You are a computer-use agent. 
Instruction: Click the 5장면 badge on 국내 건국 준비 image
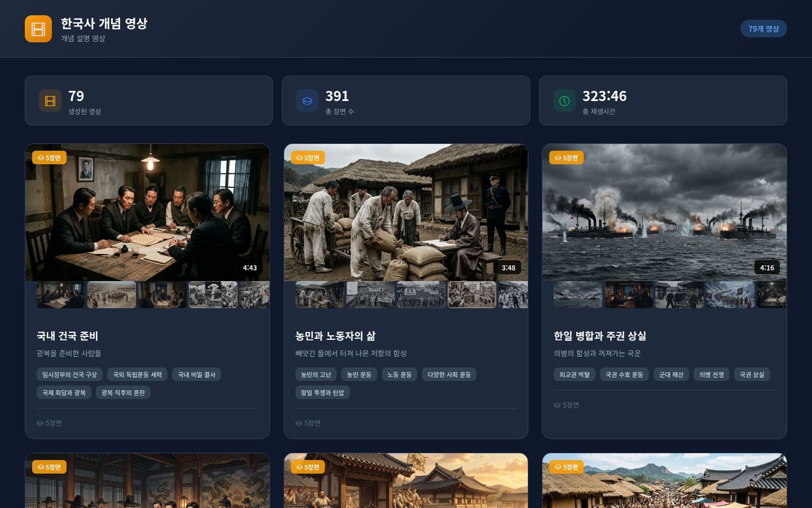point(50,158)
